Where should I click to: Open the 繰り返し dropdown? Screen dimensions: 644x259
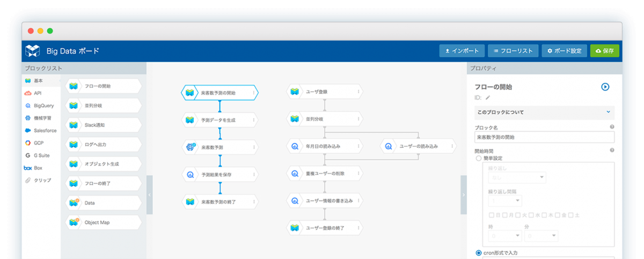(x=517, y=177)
